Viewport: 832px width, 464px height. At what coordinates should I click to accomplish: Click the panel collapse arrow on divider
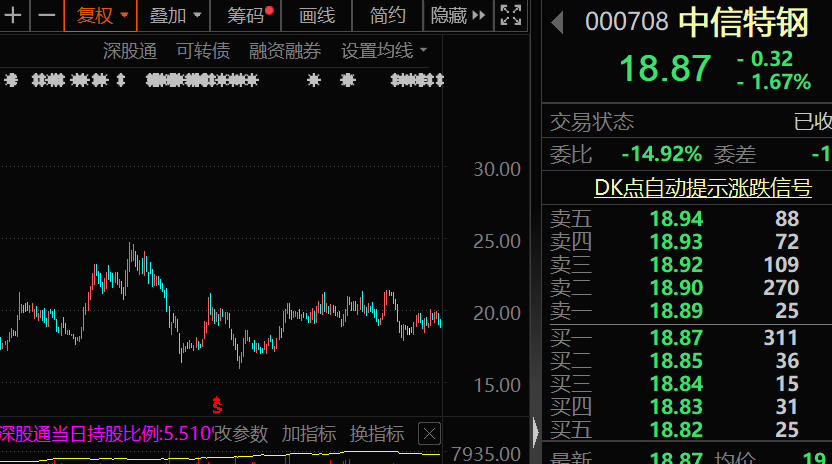535,433
